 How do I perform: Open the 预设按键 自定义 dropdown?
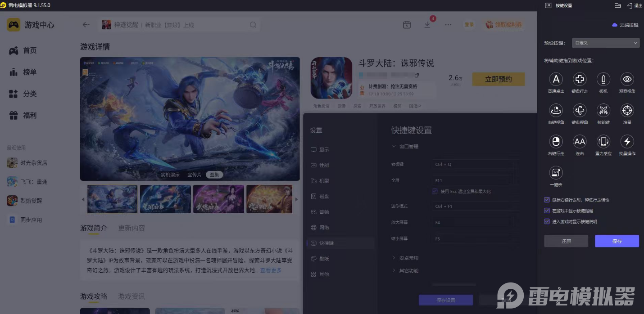(606, 43)
